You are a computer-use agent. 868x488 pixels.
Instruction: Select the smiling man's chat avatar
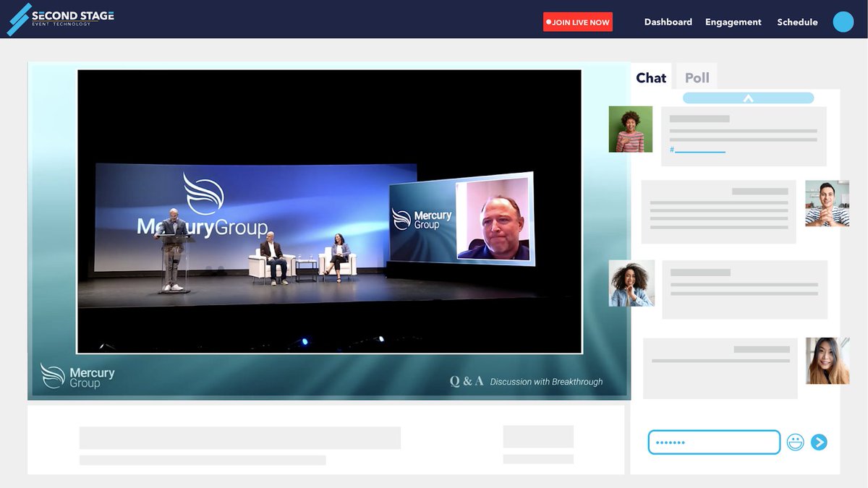(x=827, y=210)
